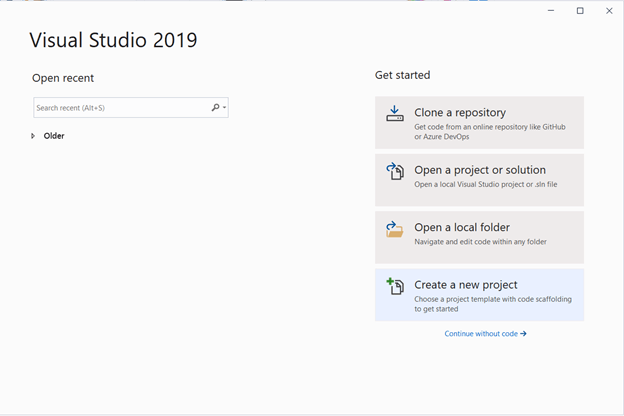Start with the Create a new project title

click(x=466, y=285)
